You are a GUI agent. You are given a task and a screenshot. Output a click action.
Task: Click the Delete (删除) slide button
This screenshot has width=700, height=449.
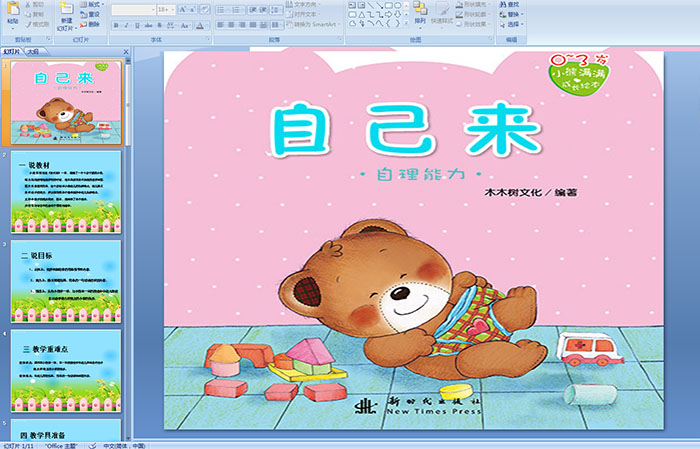90,24
